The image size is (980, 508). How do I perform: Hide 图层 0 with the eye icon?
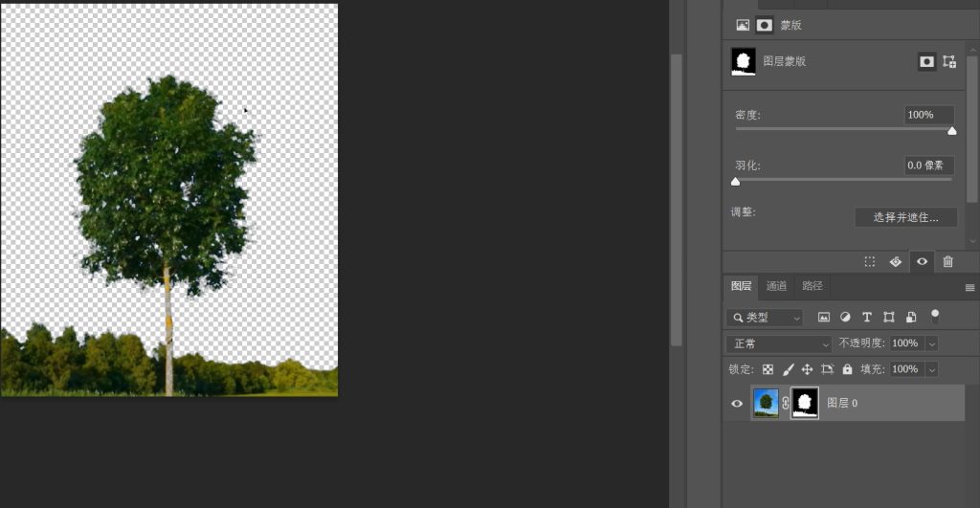tap(737, 404)
